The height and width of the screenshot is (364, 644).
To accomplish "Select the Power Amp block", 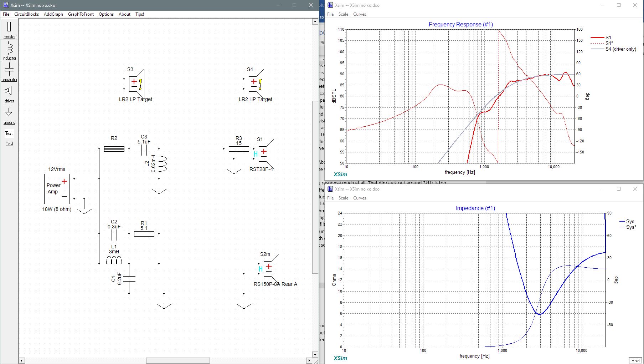I will [57, 189].
